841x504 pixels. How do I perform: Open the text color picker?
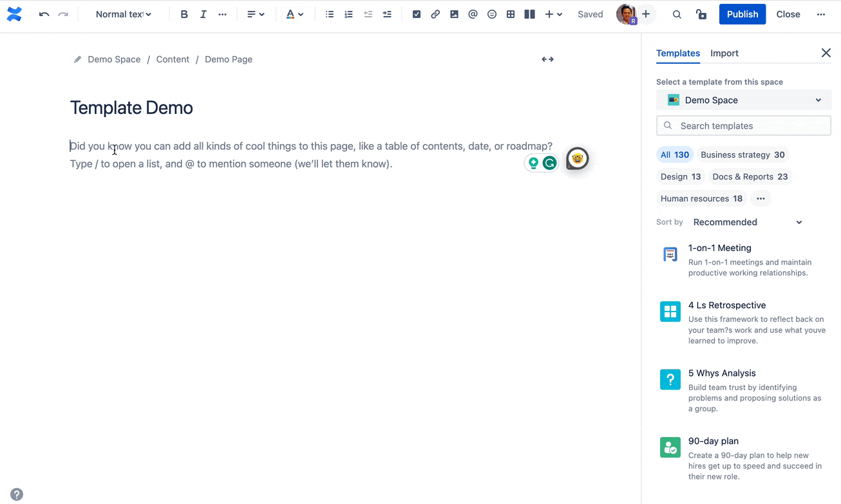point(294,14)
